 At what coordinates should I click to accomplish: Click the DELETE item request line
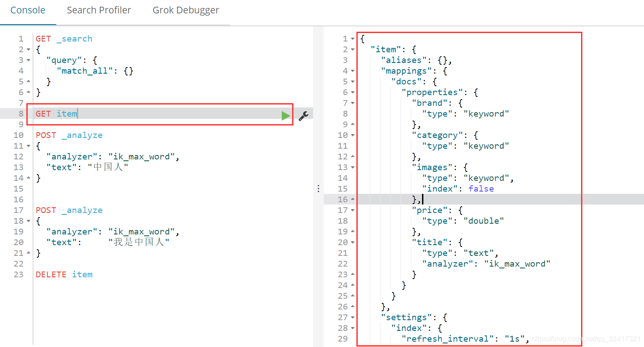pos(64,275)
